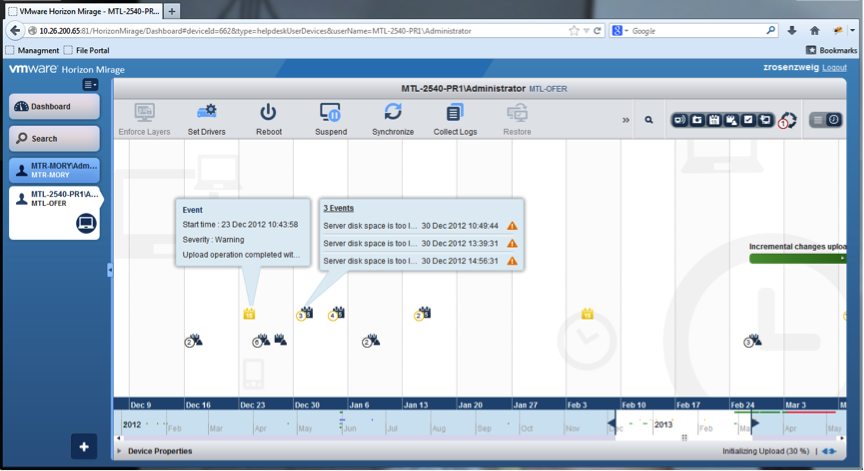Image resolution: width=864 pixels, height=471 pixels.
Task: Click the 2-warning cluster marker near Jan 6
Action: [x=371, y=341]
